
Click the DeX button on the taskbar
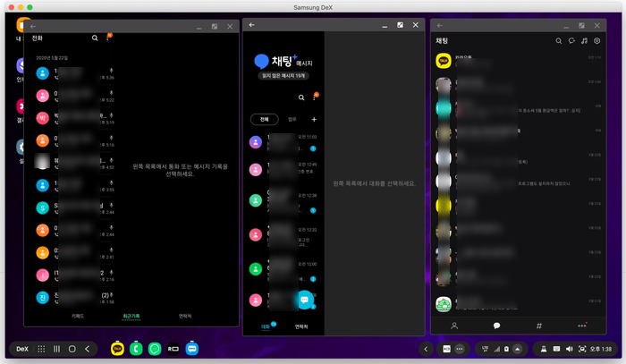point(22,349)
